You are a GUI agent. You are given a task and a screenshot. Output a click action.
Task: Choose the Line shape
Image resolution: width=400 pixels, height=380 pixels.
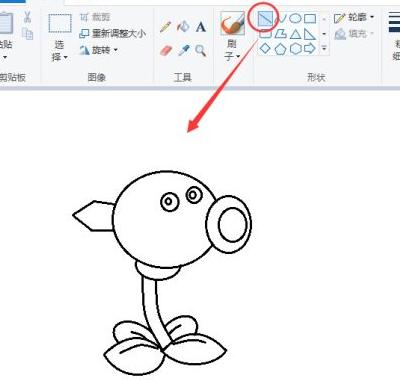pos(265,18)
